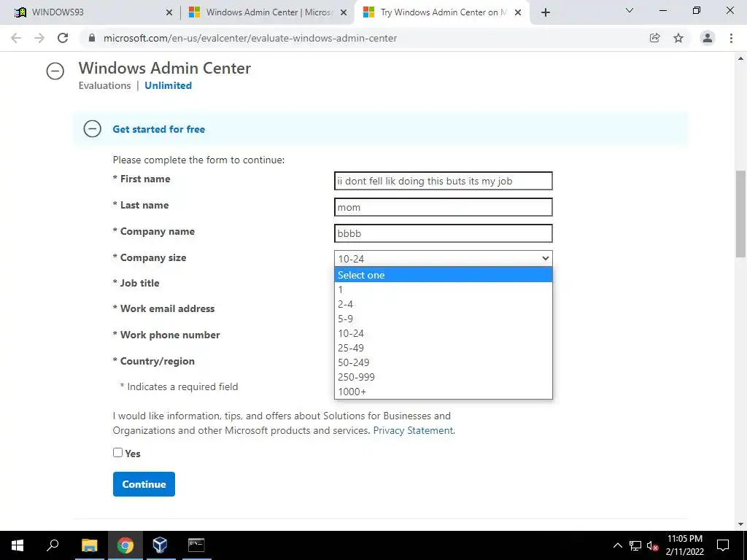Image resolution: width=747 pixels, height=560 pixels.
Task: Share this page icon in address bar
Action: coord(654,38)
